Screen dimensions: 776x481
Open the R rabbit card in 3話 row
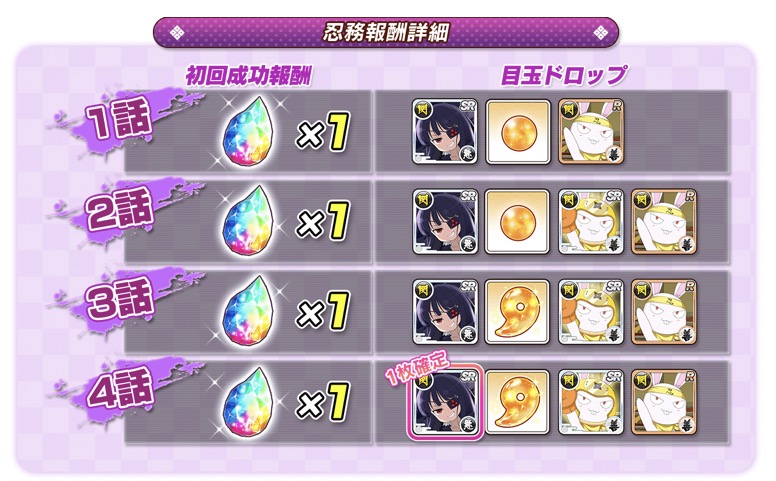664,312
